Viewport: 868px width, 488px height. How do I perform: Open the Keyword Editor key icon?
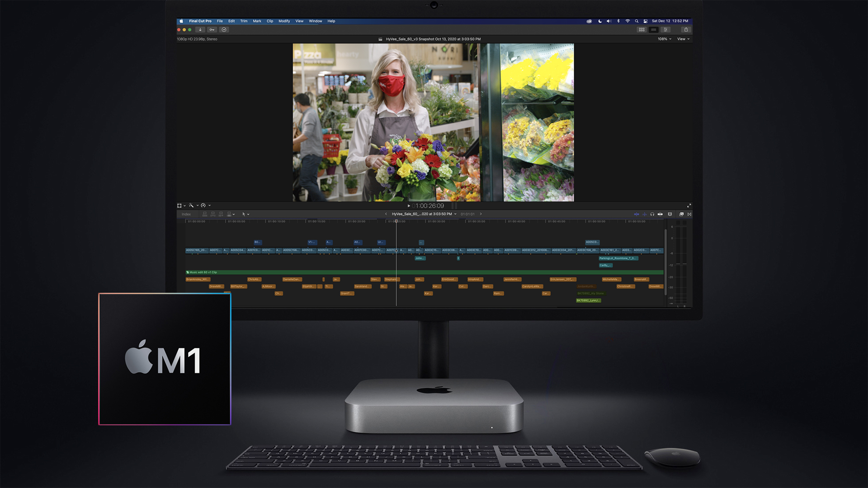coord(212,30)
